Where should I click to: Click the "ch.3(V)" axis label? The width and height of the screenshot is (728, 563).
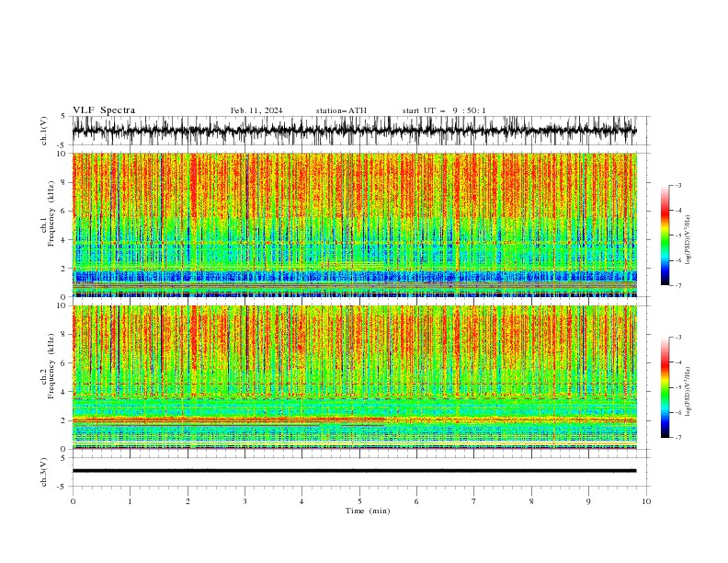[44, 472]
